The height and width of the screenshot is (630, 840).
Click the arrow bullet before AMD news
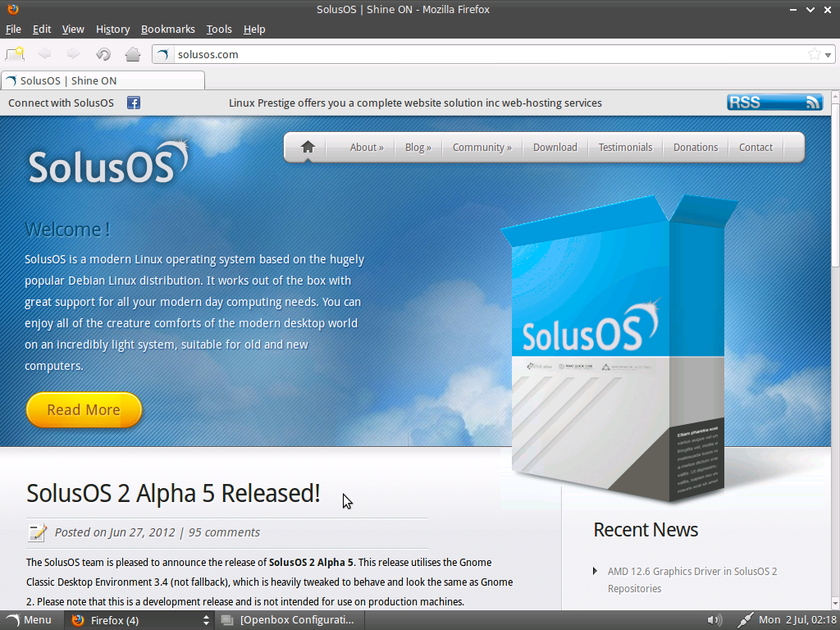596,571
